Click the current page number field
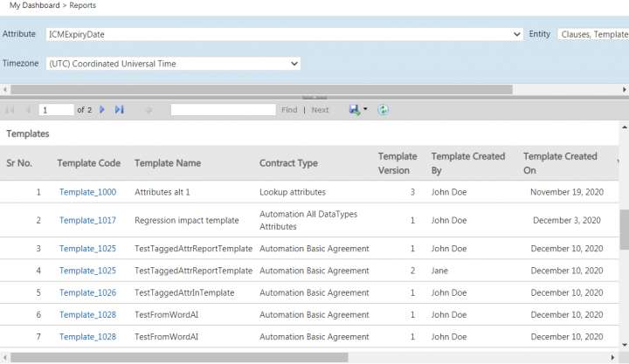The image size is (629, 364). point(57,110)
